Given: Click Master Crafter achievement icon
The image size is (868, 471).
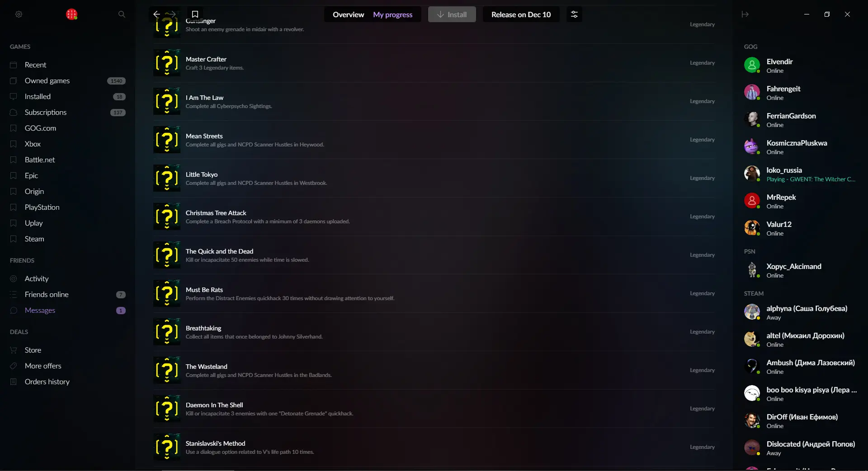Looking at the screenshot, I should click(167, 63).
